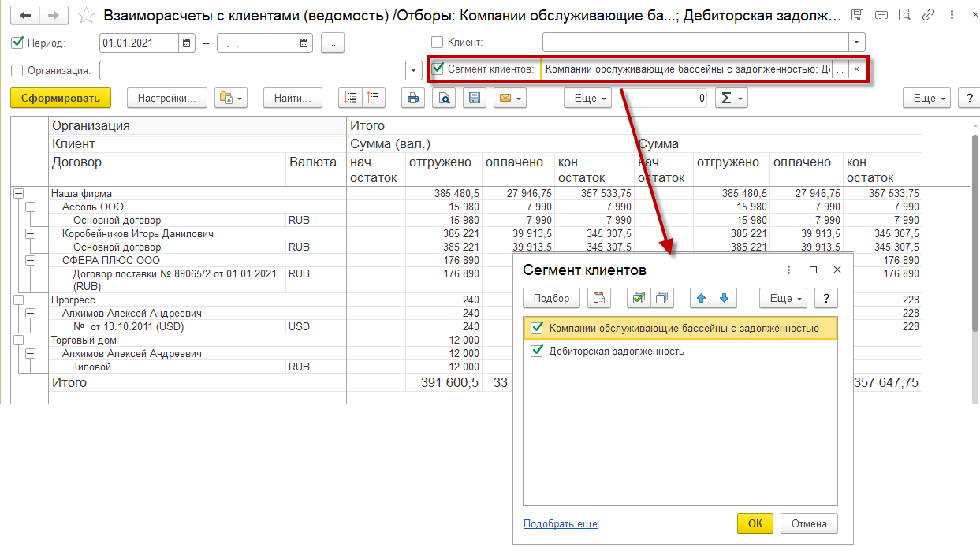Click the Подобрать еще link
Screen dimensions: 980x547
coord(560,524)
